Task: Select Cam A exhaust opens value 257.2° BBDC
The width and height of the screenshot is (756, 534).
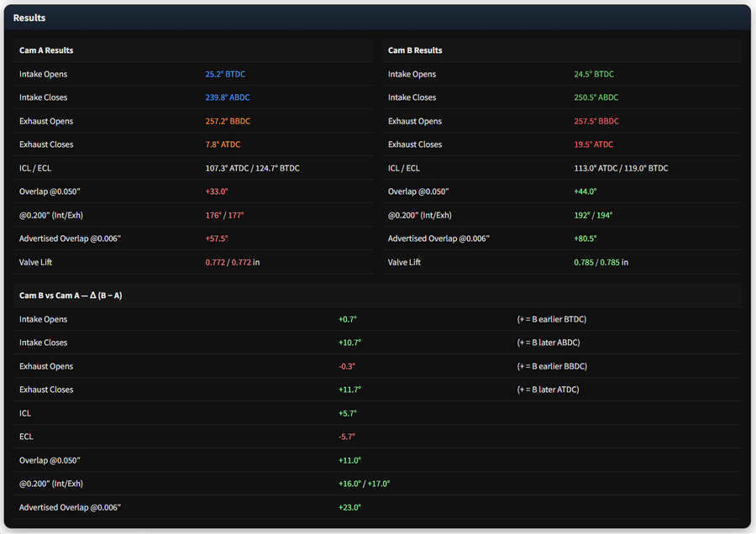Action: point(228,121)
